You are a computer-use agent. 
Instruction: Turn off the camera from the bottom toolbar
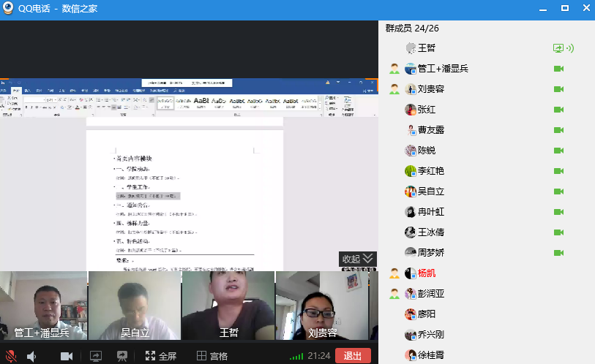point(67,356)
